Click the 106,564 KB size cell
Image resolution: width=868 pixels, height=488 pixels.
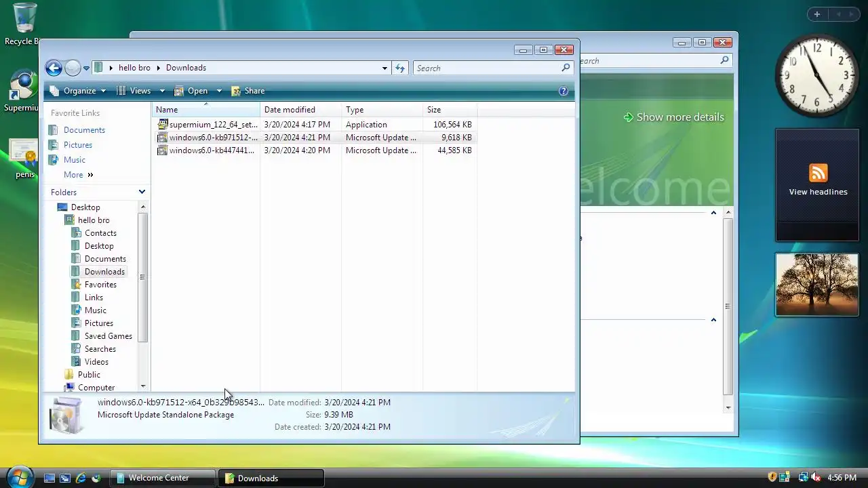point(452,125)
